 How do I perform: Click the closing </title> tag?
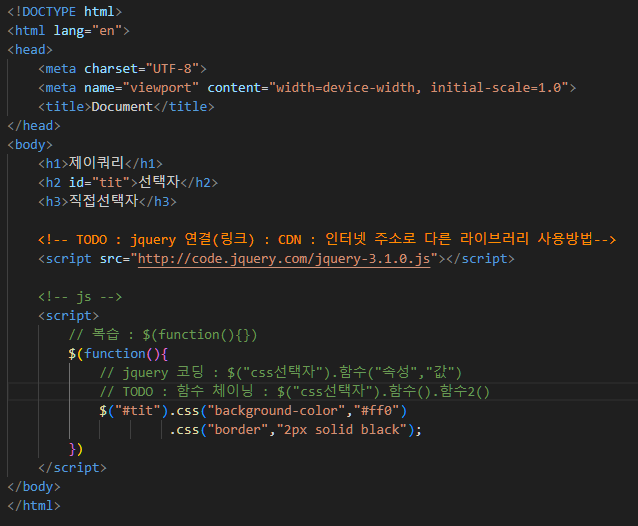[184, 107]
